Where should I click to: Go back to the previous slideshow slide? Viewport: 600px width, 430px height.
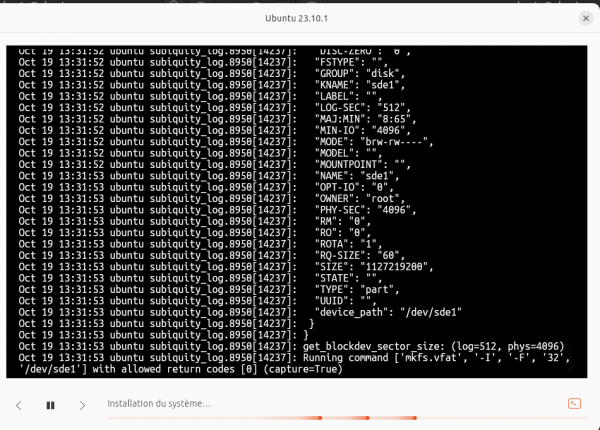coord(18,405)
